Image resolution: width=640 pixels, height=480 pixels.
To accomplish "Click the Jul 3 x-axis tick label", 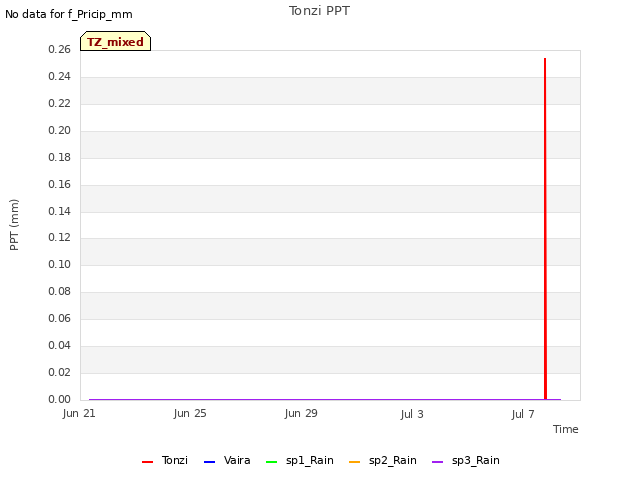I will click(x=412, y=414).
